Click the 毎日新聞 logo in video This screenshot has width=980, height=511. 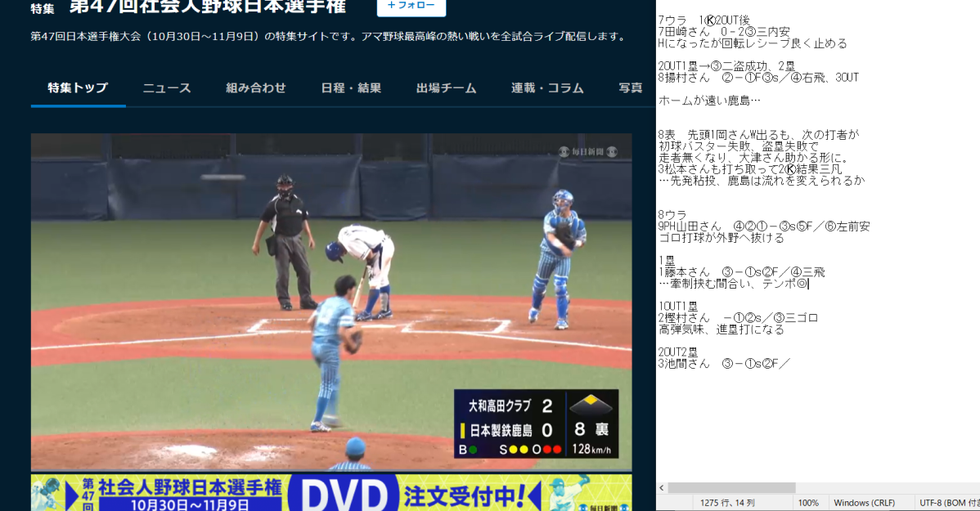(587, 152)
